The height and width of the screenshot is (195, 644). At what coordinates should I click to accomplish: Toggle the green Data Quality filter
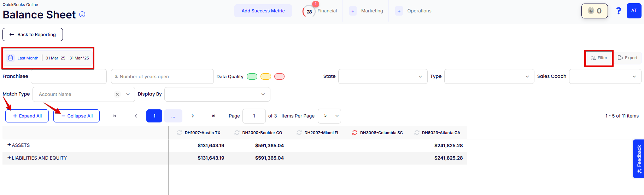(252, 76)
